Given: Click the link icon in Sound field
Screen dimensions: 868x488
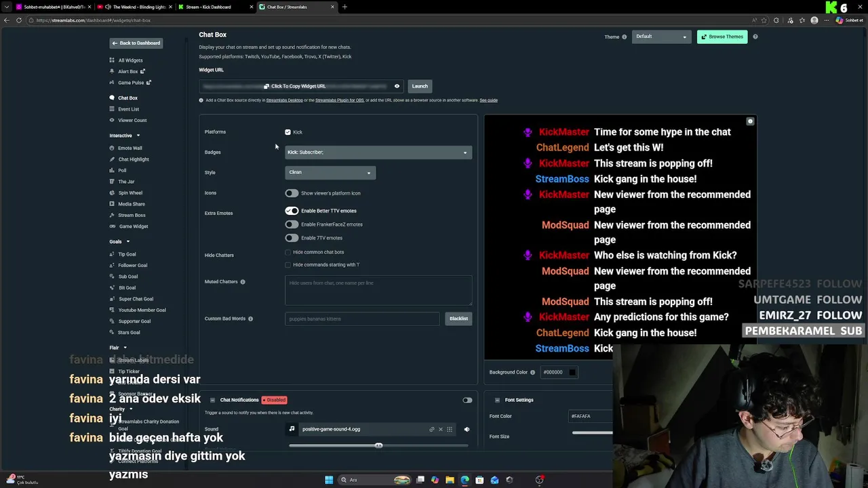Looking at the screenshot, I should click(x=431, y=429).
